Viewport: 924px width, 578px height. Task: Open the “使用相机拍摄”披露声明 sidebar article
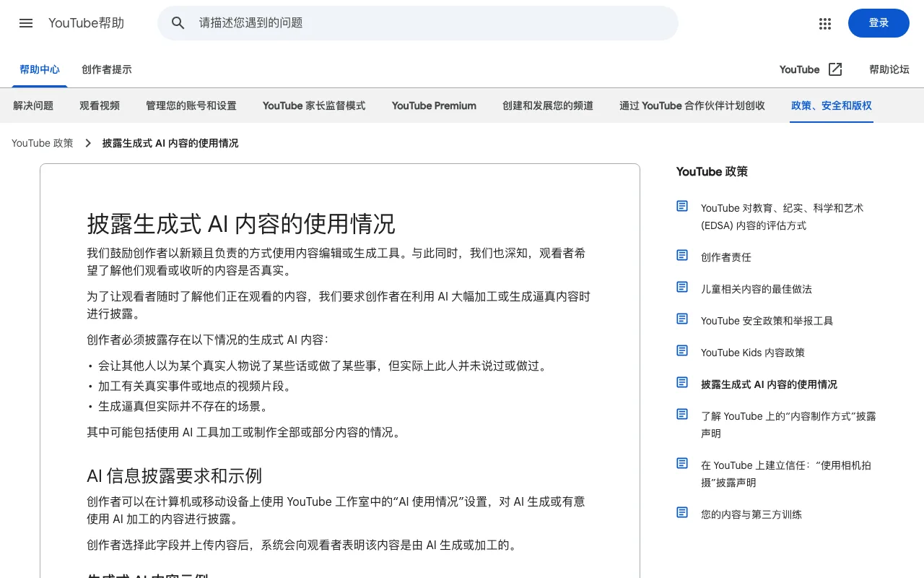click(786, 474)
